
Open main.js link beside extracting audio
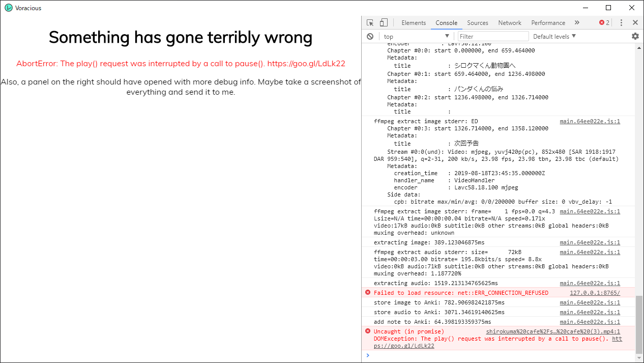pyautogui.click(x=590, y=283)
